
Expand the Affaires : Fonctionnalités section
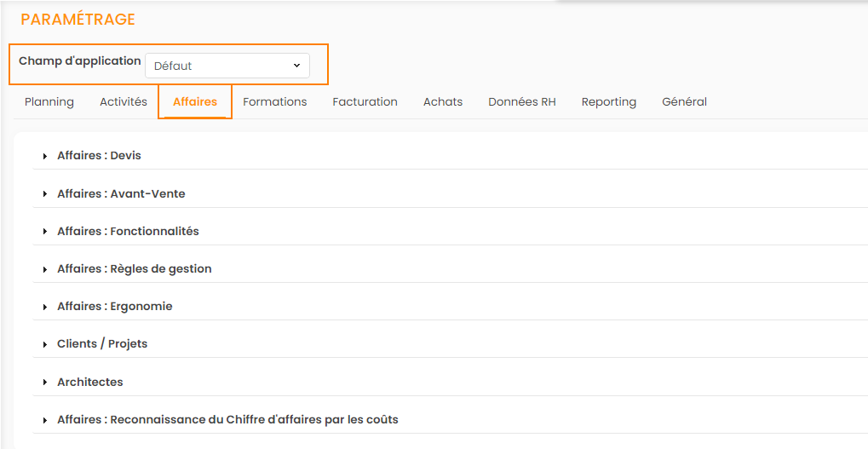click(128, 231)
